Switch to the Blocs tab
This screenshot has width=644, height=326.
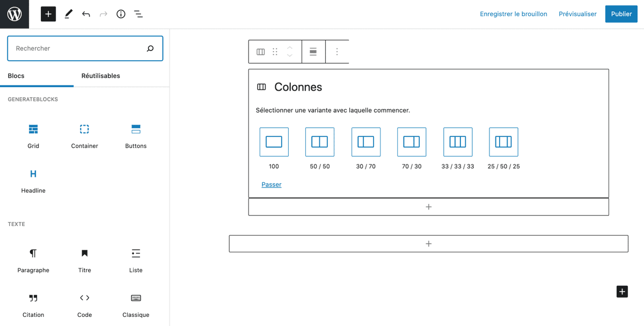[16, 76]
